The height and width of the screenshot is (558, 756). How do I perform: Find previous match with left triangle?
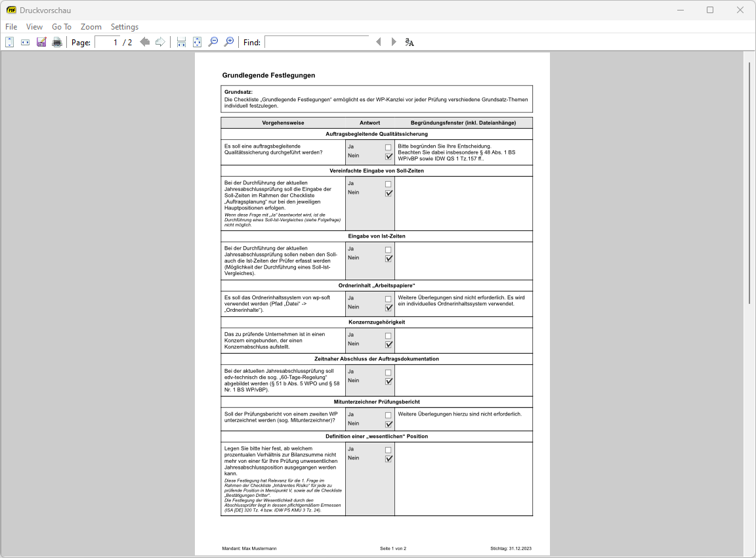coord(378,42)
